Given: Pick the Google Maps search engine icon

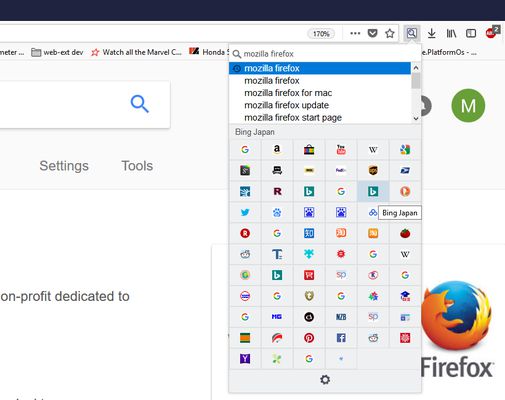Looking at the screenshot, I should (x=405, y=150).
